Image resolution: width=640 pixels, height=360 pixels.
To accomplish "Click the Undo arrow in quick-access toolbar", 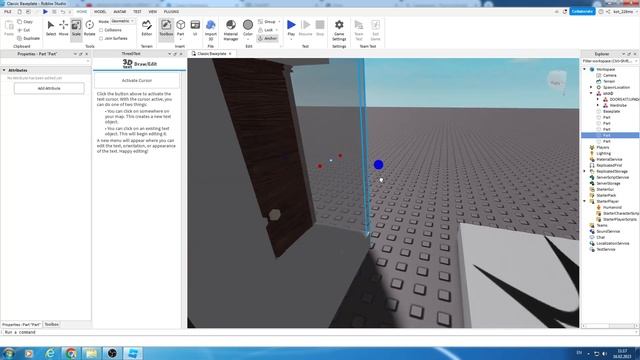I will click(62, 12).
